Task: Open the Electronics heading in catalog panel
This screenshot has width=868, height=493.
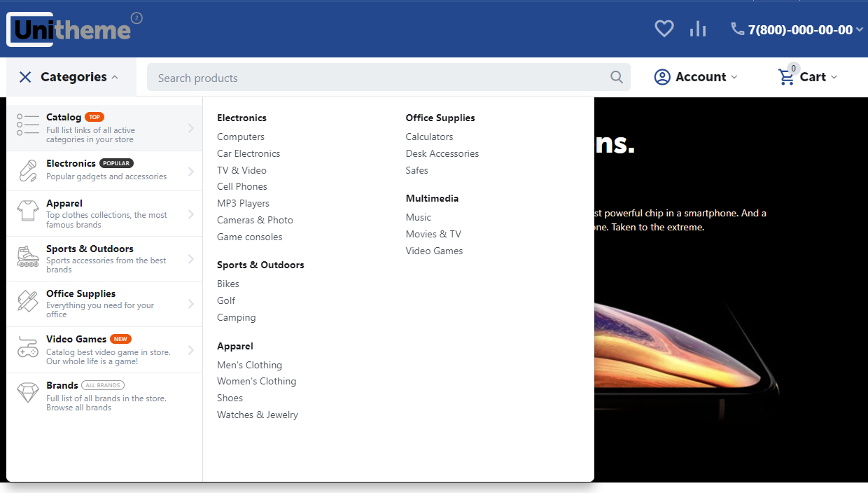Action: pos(241,118)
